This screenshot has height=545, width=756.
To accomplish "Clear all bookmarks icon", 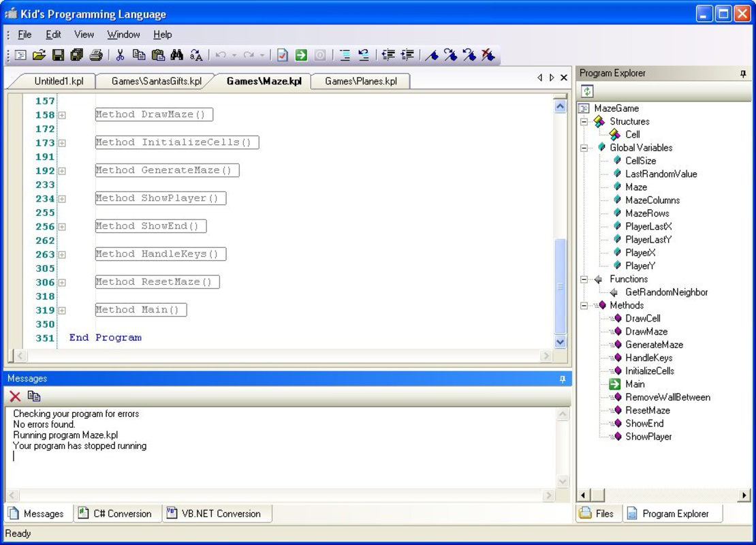I will click(488, 55).
